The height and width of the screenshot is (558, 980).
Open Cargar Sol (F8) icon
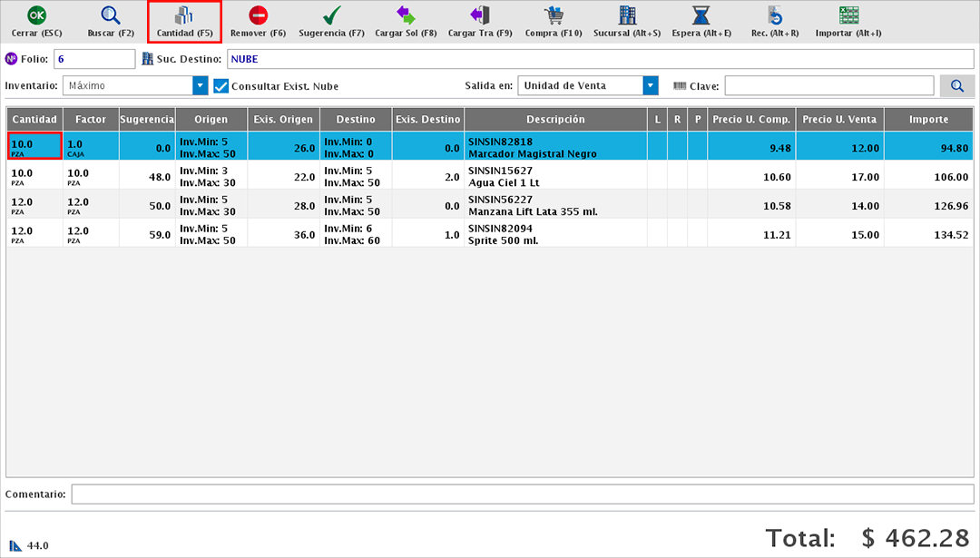coord(406,15)
